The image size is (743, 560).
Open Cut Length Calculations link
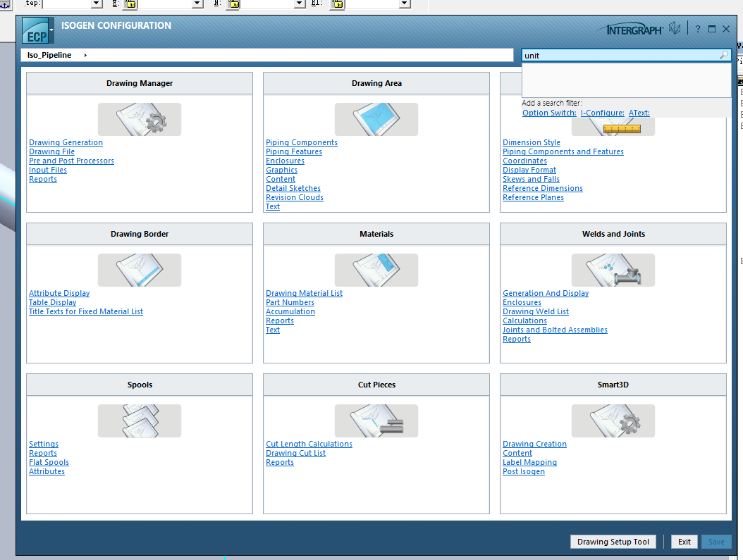tap(309, 444)
